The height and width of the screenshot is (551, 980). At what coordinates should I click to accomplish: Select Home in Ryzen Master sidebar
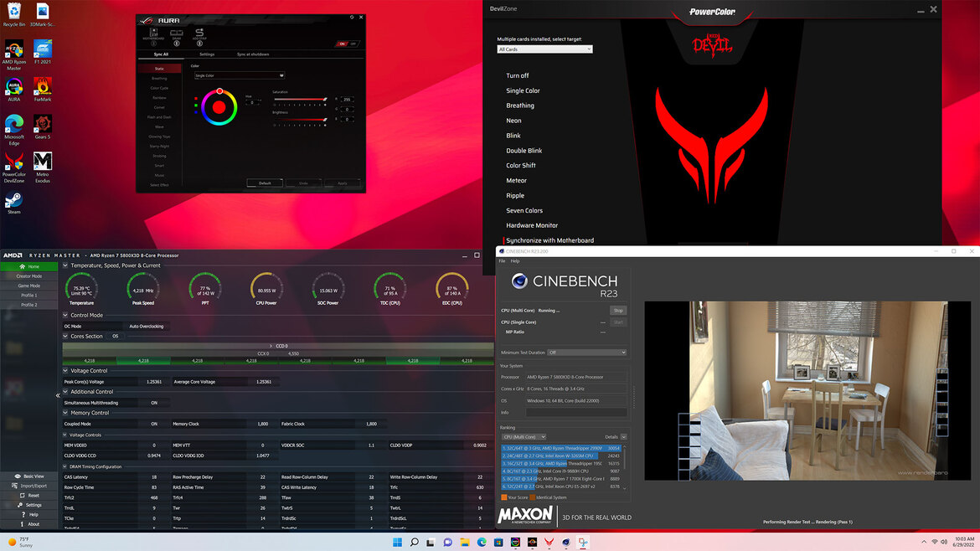(28, 266)
